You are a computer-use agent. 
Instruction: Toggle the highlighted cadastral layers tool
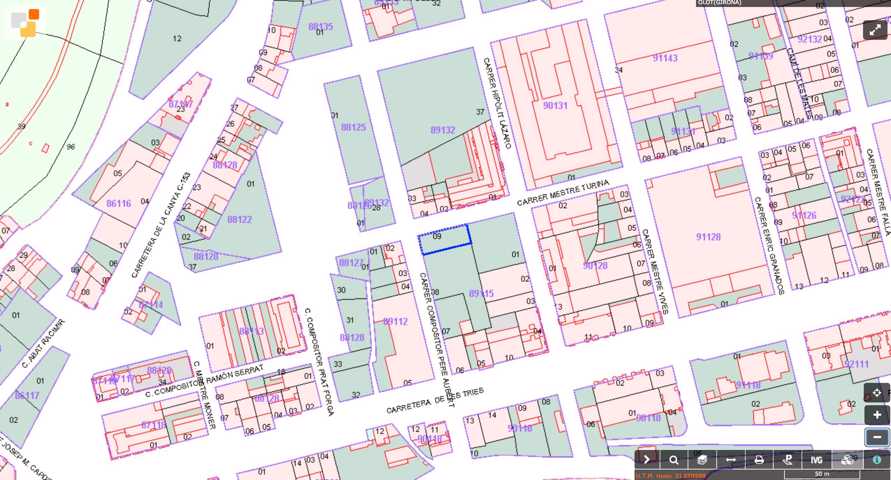(847, 460)
